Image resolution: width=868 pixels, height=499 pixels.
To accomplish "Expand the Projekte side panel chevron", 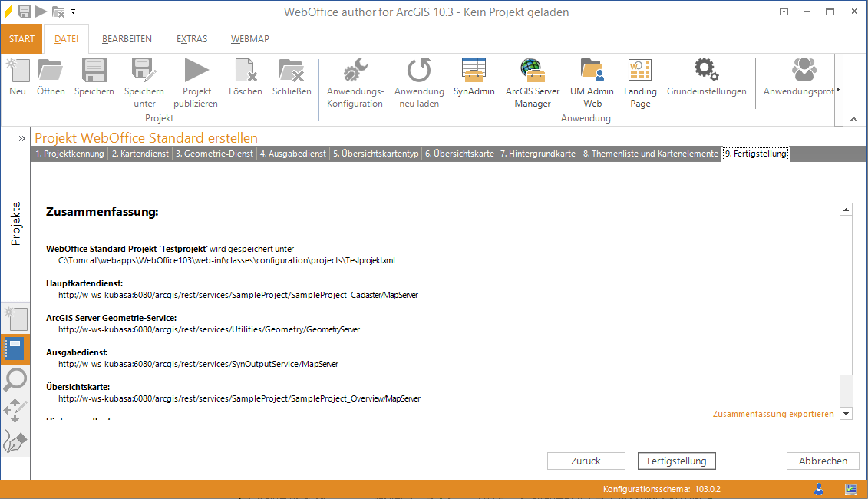I will pos(21,138).
